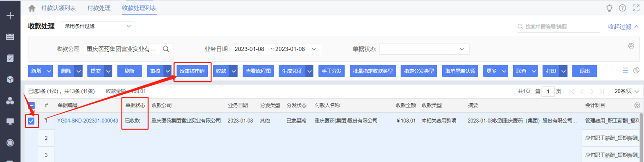Click the 已发星瀚 status cell
Image resolution: width=644 pixels, height=162 pixels.
296,121
